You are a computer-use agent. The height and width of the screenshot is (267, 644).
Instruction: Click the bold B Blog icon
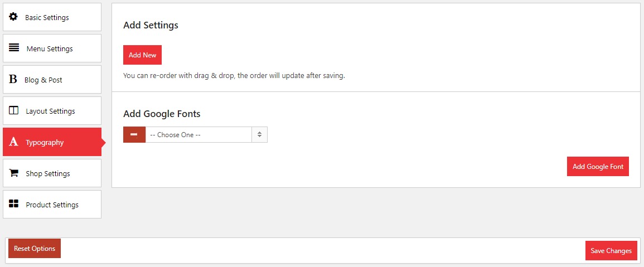click(13, 80)
